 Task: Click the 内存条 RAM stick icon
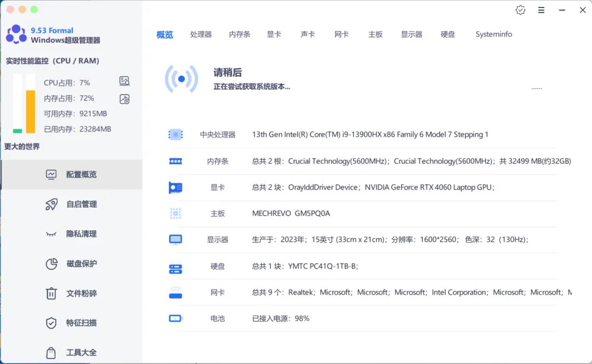(x=175, y=161)
